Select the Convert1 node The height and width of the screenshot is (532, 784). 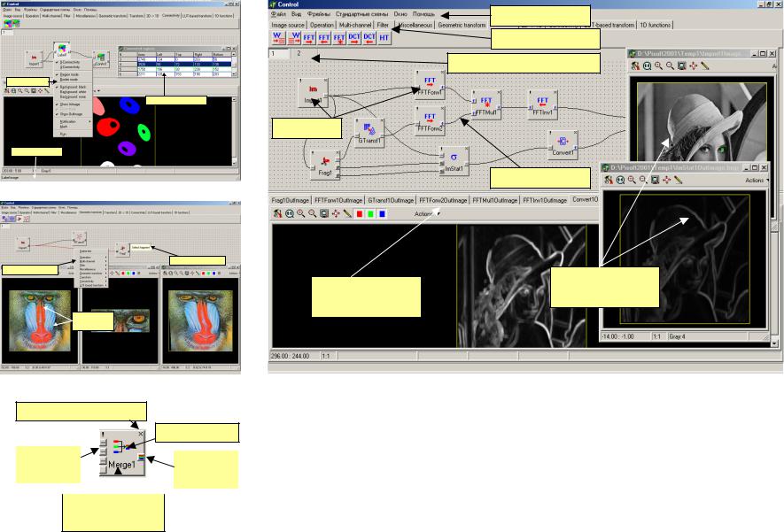[x=563, y=145]
